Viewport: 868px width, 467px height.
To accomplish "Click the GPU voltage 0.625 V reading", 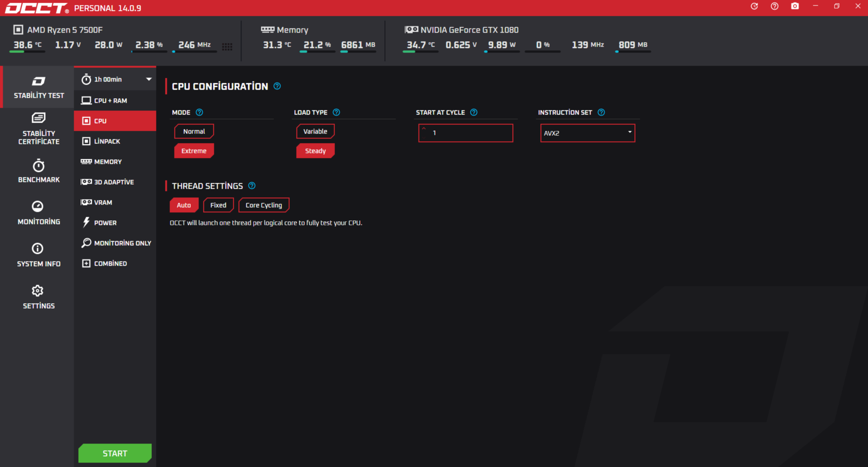I will [461, 45].
